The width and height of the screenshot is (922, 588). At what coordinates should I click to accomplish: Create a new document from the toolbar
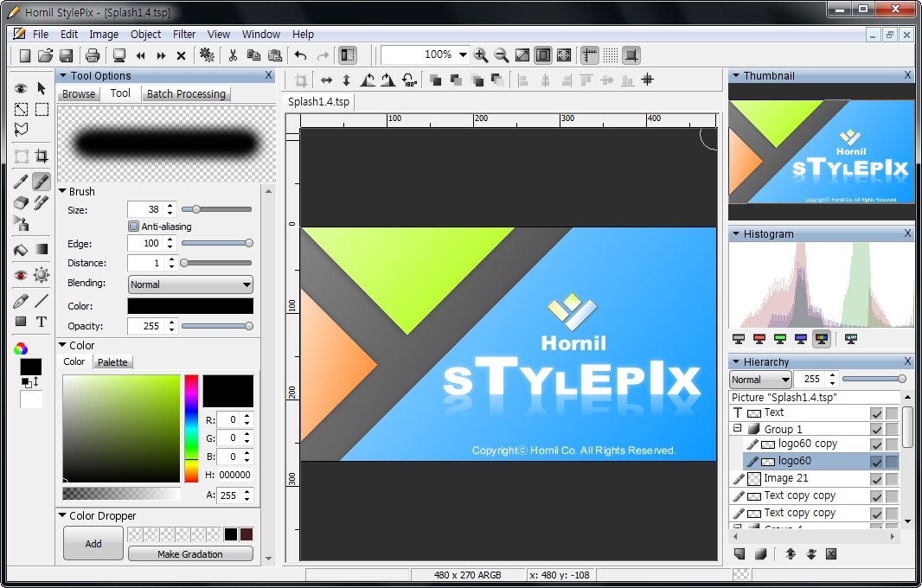pyautogui.click(x=24, y=55)
